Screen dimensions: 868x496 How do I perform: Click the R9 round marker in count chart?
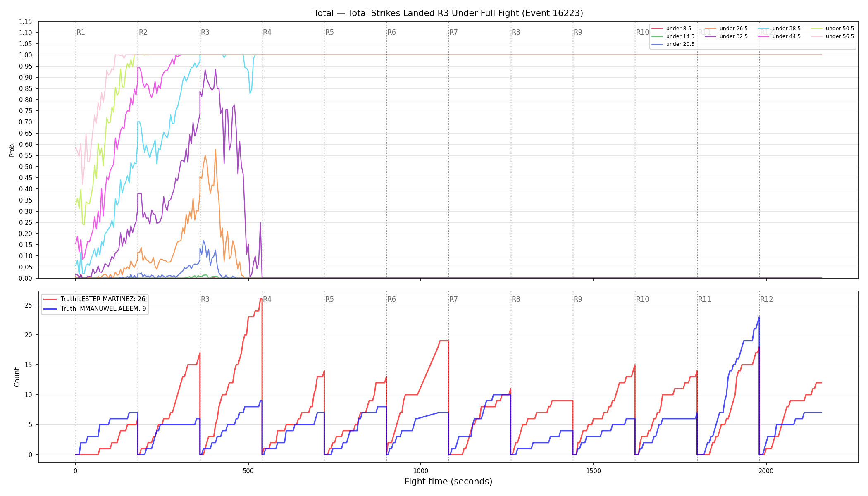point(578,299)
